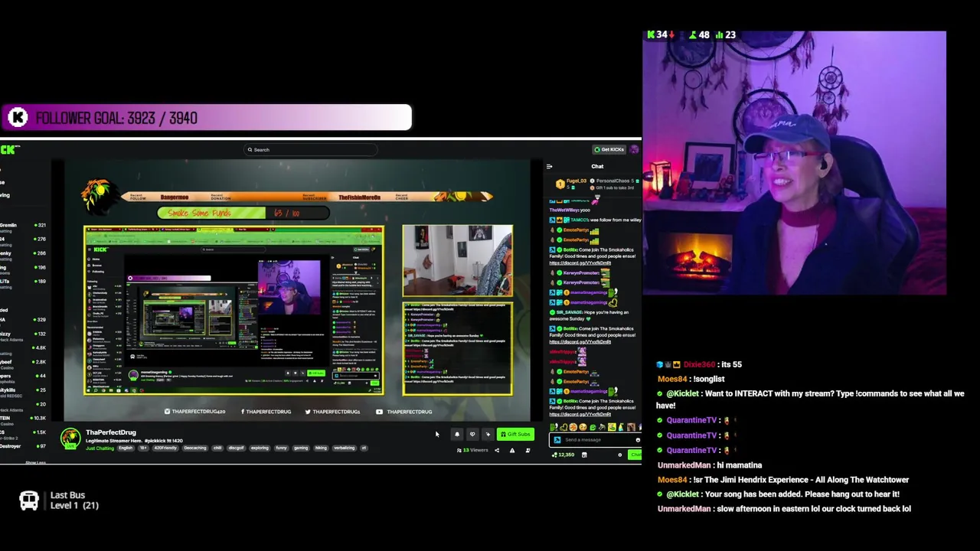Select the discgolf stream tag
Screen dimensions: 980x551
[x=235, y=448]
